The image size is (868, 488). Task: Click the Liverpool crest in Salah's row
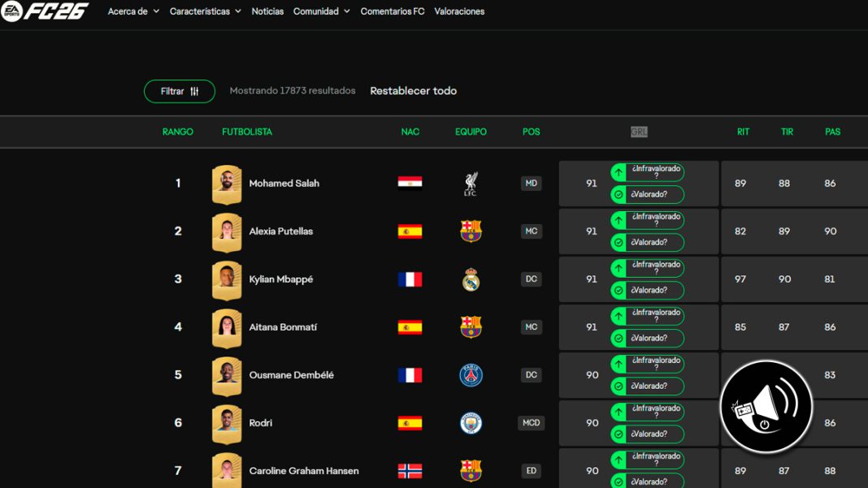[x=471, y=184]
